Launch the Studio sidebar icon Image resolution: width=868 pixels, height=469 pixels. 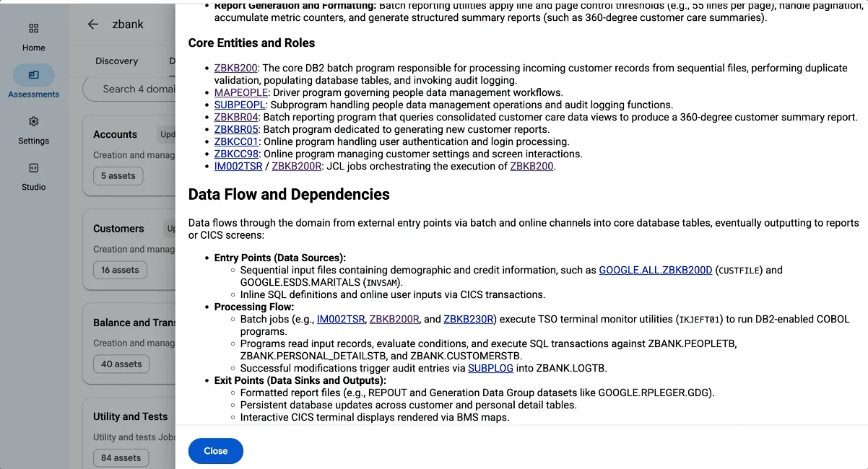(33, 167)
